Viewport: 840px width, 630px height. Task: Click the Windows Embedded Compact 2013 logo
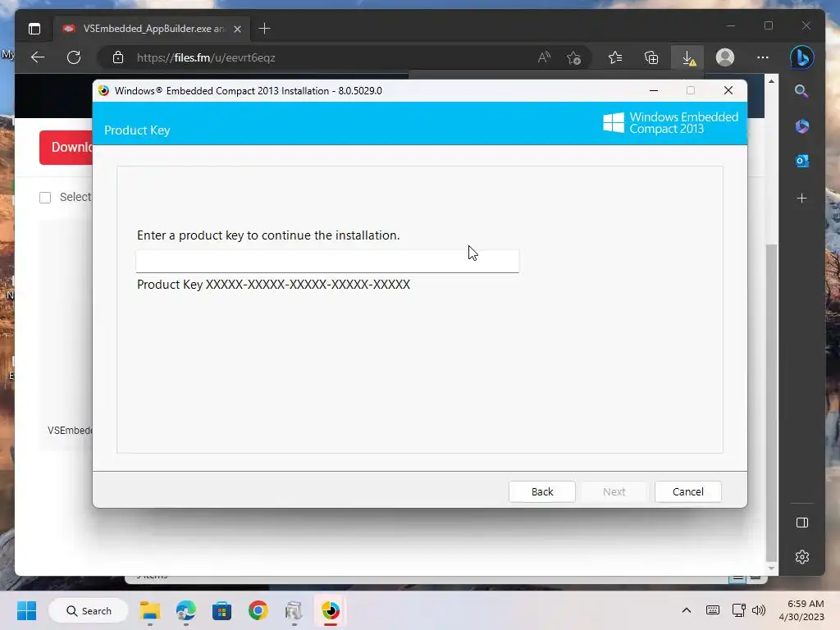(670, 123)
